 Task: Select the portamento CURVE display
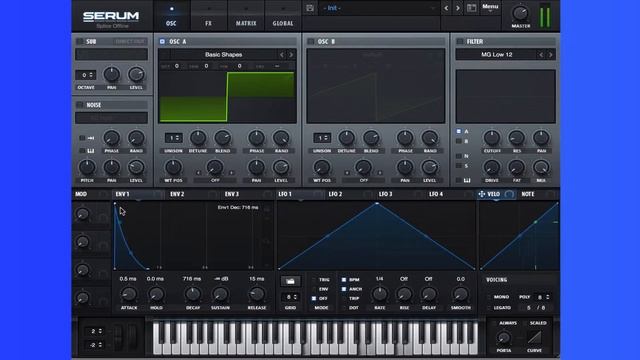coord(534,338)
